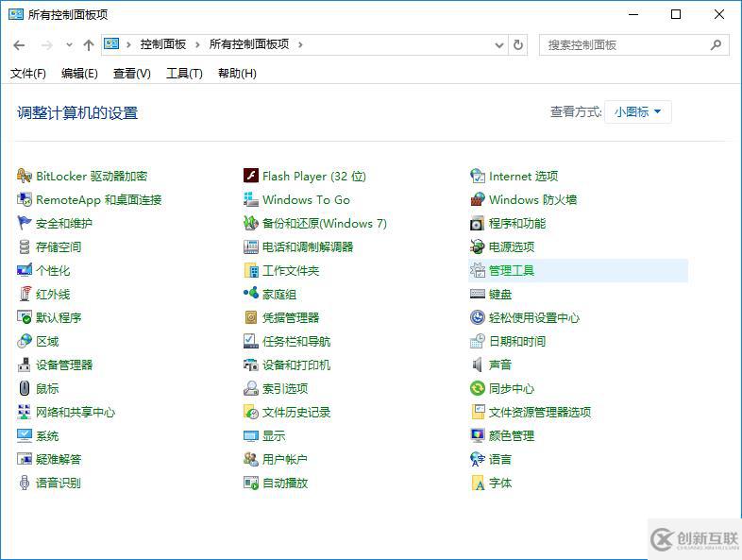
Task: Open the 默认程序 icon
Action: [25, 317]
